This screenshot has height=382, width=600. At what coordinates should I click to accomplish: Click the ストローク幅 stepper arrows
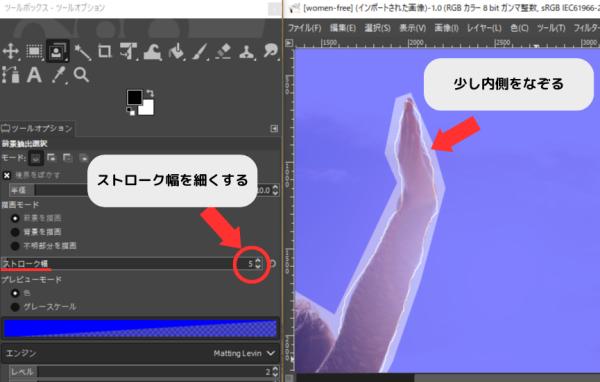[258, 264]
